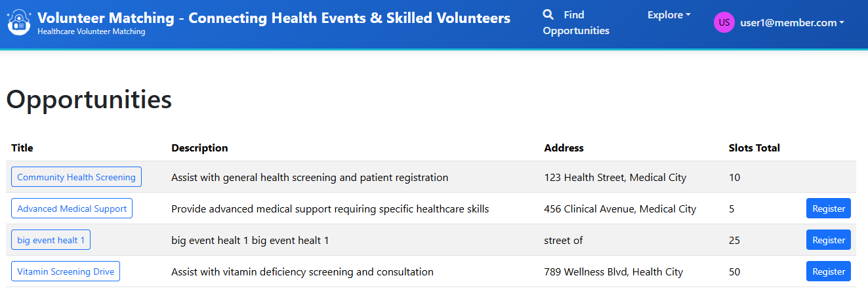Click the Description column header
Viewport: 868px width, 299px height.
pyautogui.click(x=199, y=148)
